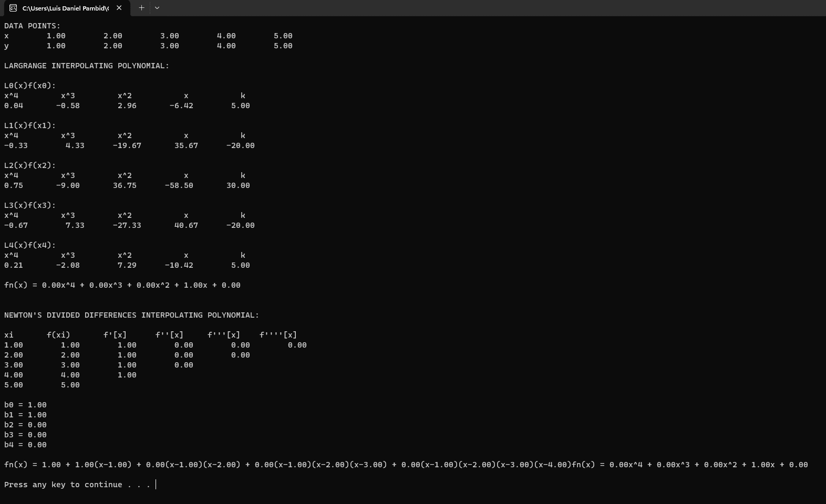This screenshot has height=504, width=826.
Task: Select the C:\Users\Luis Daniel Pambid tab title
Action: [65, 8]
